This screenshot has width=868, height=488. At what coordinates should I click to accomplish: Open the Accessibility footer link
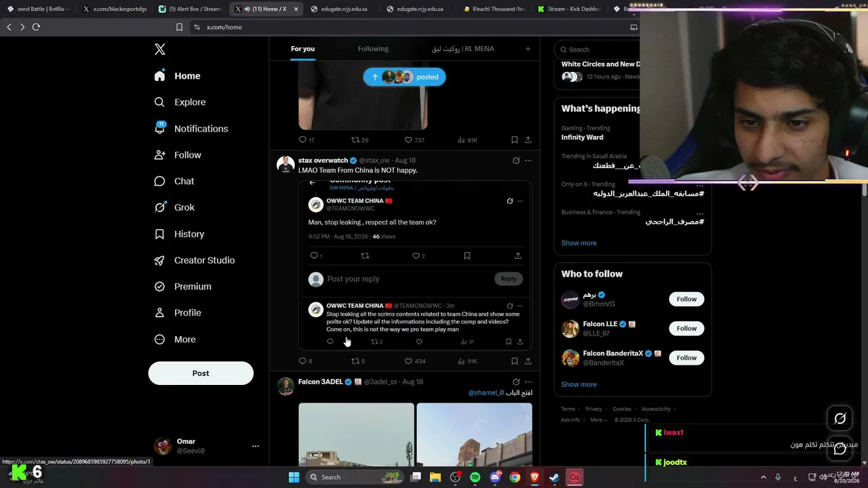[x=656, y=409]
